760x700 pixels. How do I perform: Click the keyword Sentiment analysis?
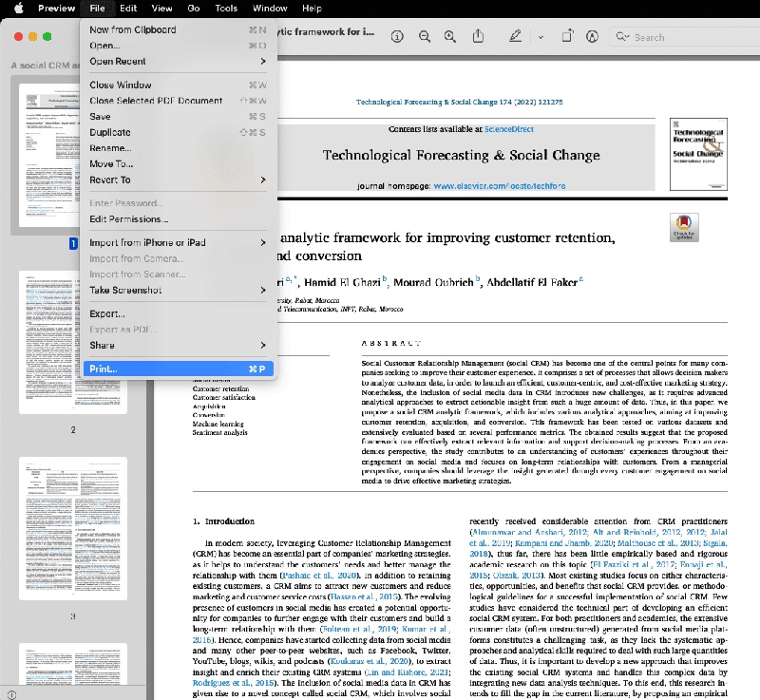219,432
